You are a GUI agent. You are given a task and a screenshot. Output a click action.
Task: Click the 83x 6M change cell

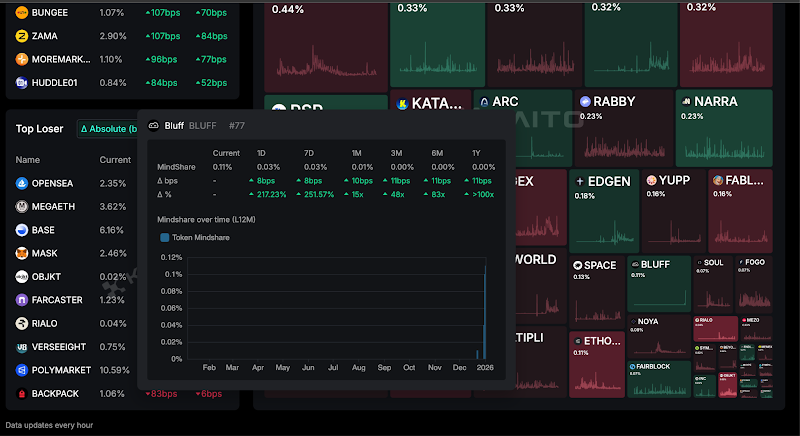(x=434, y=194)
